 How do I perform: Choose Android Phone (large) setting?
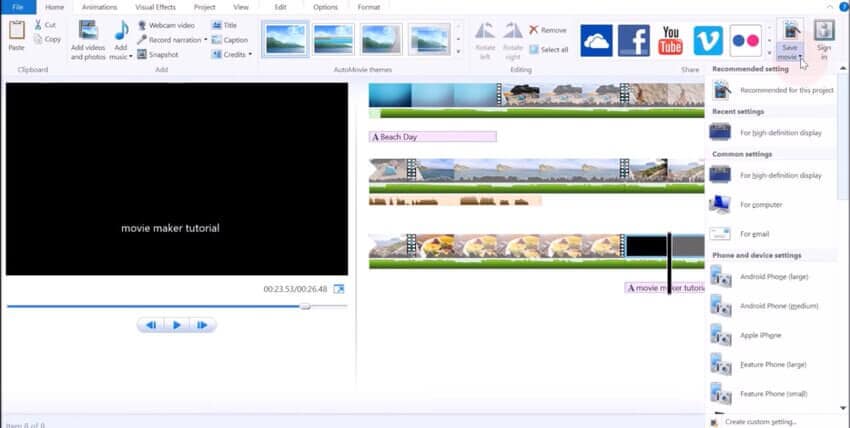[772, 276]
